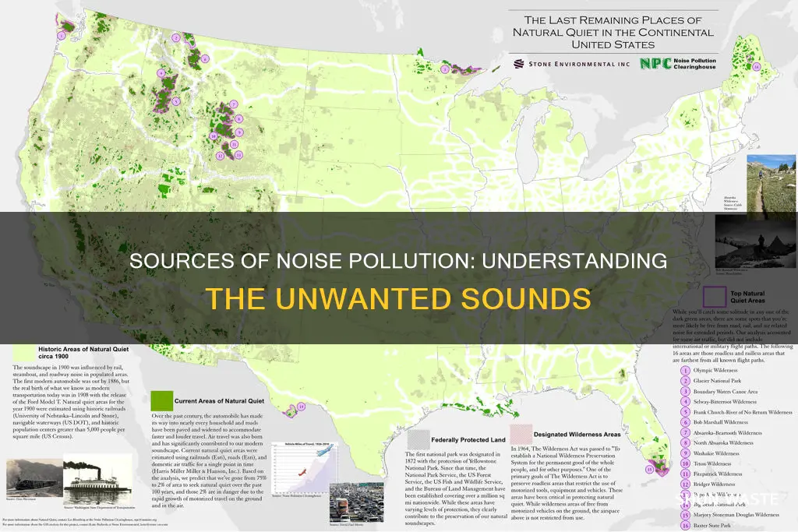This screenshot has width=798, height=532.
Task: Click map marker 6 on the map
Action: click(x=205, y=59)
